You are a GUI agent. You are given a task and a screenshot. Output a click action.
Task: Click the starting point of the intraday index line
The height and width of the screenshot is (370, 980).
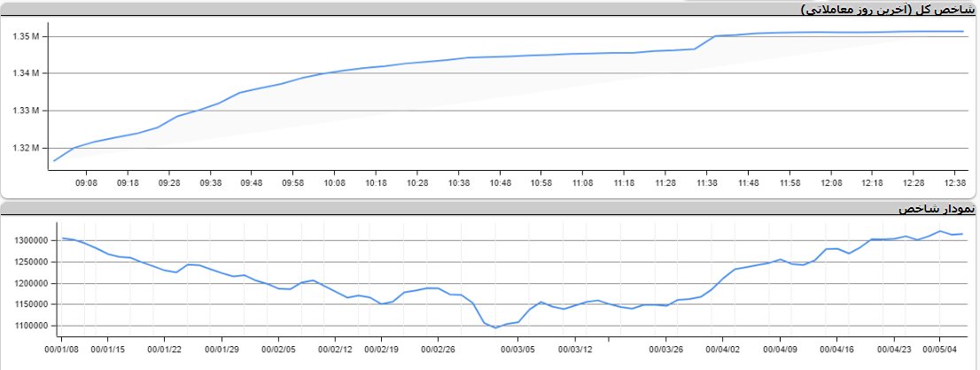coord(54,160)
